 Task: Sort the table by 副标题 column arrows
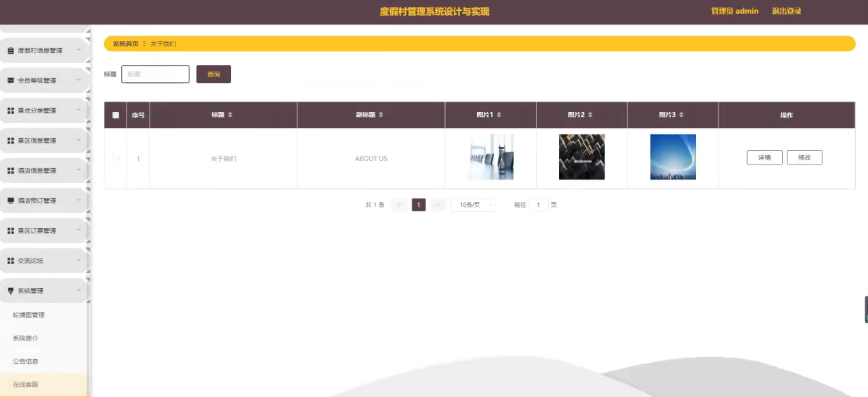[x=381, y=115]
